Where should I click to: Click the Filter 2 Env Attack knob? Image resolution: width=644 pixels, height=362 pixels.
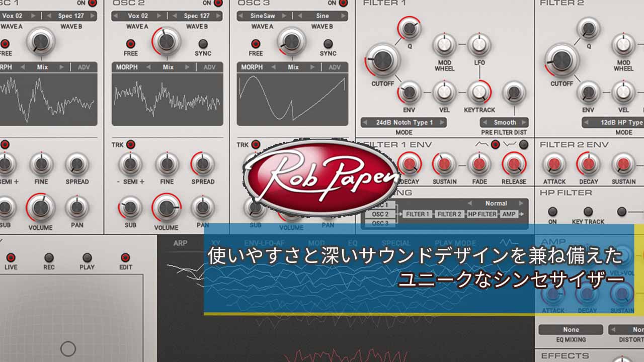(x=554, y=164)
